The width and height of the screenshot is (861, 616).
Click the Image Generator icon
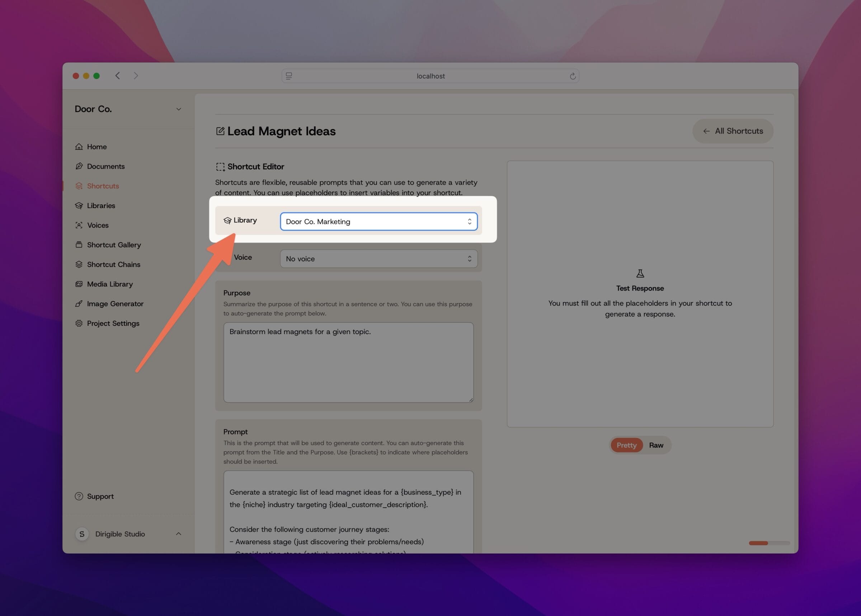click(x=79, y=303)
